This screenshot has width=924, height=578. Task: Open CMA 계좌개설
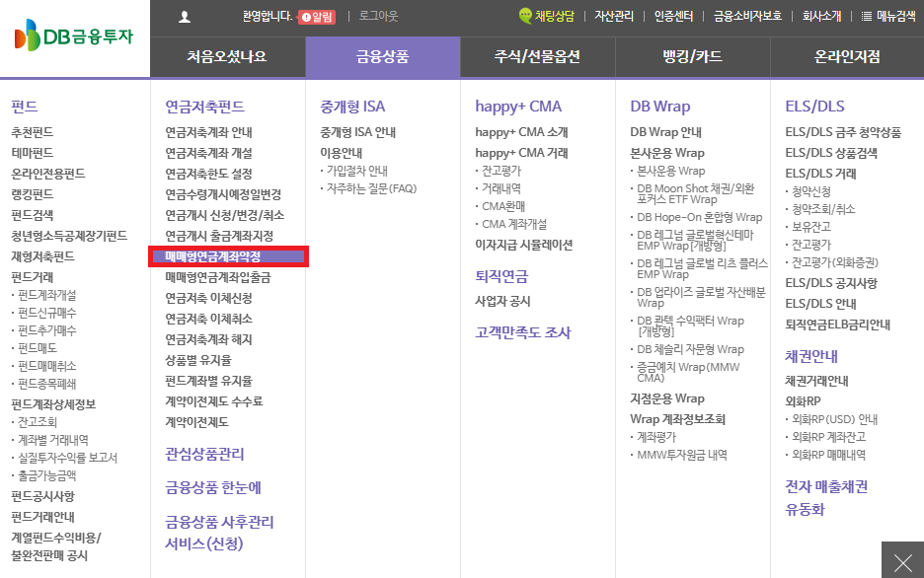(514, 224)
